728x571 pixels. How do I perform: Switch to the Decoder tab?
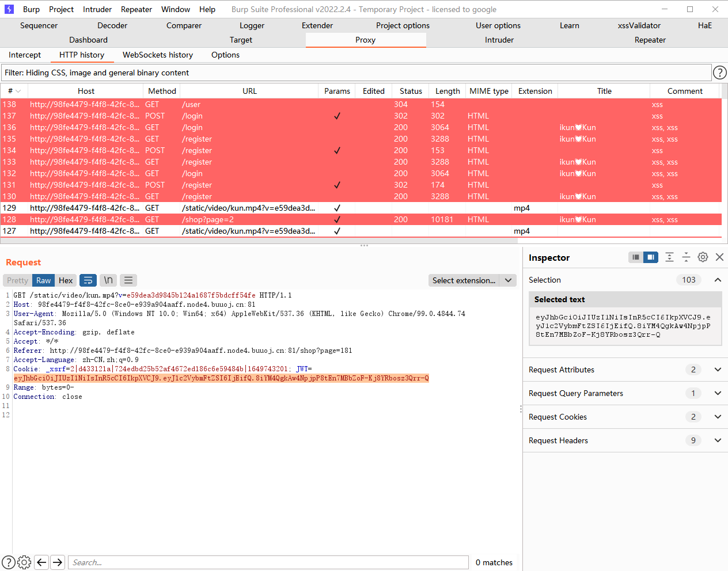click(112, 25)
